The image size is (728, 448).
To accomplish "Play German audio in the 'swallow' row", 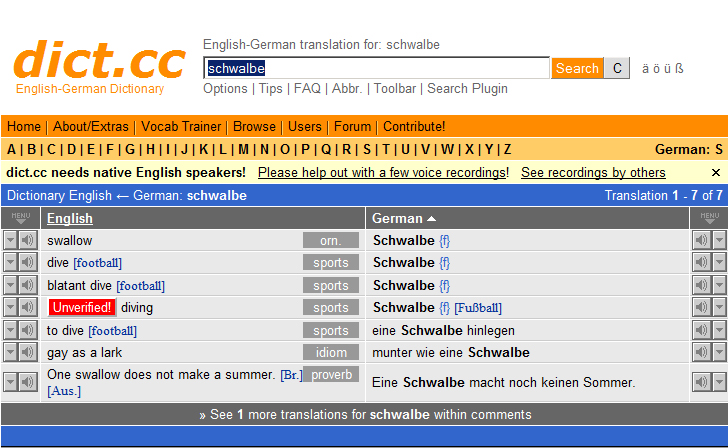I will click(702, 240).
